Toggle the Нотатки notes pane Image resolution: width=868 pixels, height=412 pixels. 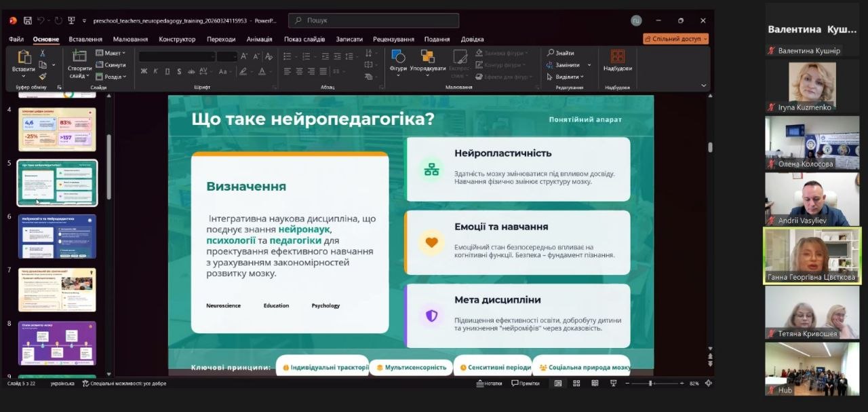tap(489, 383)
